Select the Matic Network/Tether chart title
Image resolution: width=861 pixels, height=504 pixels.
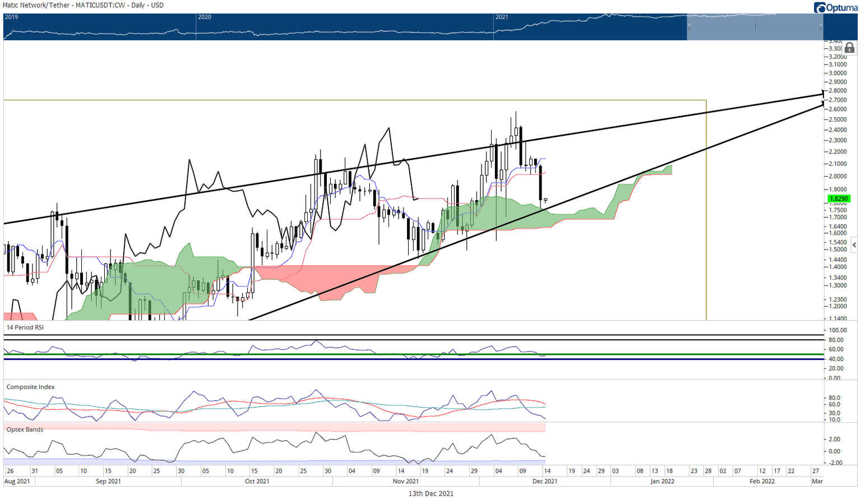click(83, 5)
